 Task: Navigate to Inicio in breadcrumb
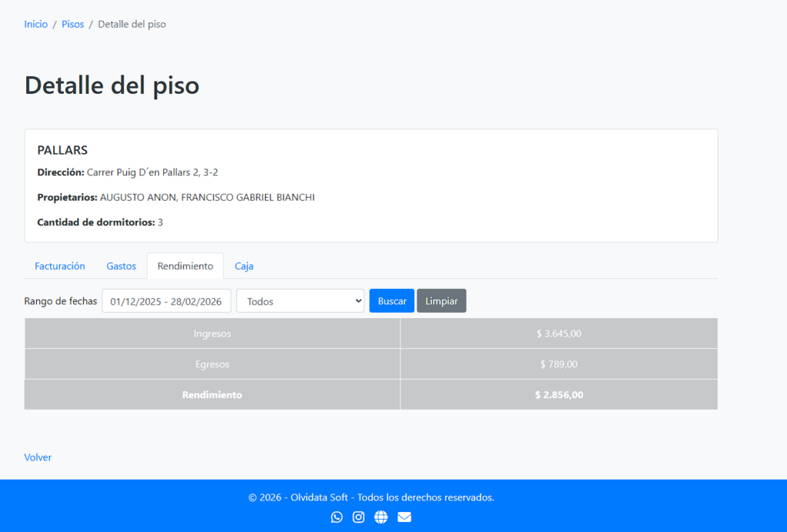(35, 25)
